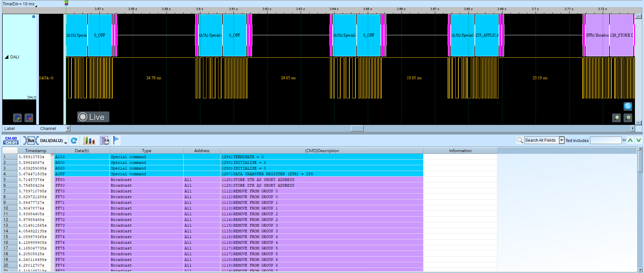Screen dimensions: 644x273
Task: Click the table scrollbar down arrow
Action: tap(640, 270)
